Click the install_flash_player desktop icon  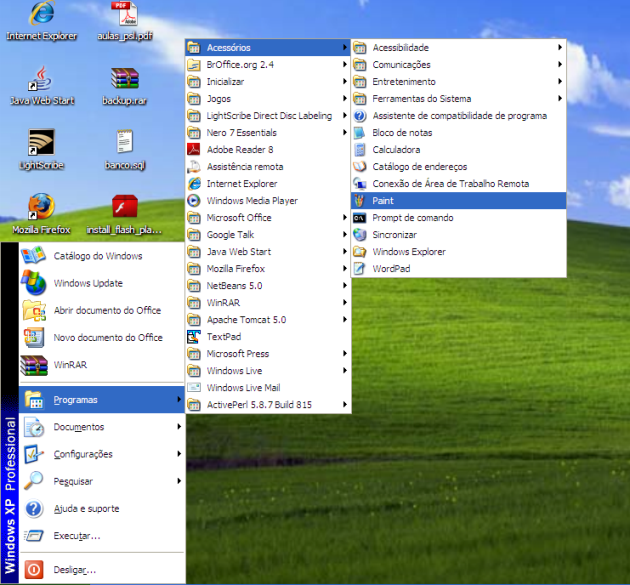coord(125,208)
